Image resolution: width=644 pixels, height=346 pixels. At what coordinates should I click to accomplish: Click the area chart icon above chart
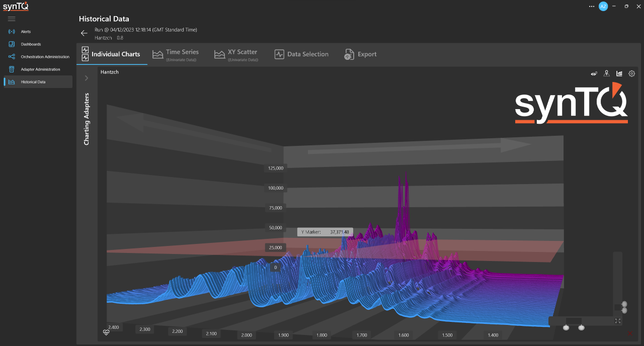coord(619,73)
